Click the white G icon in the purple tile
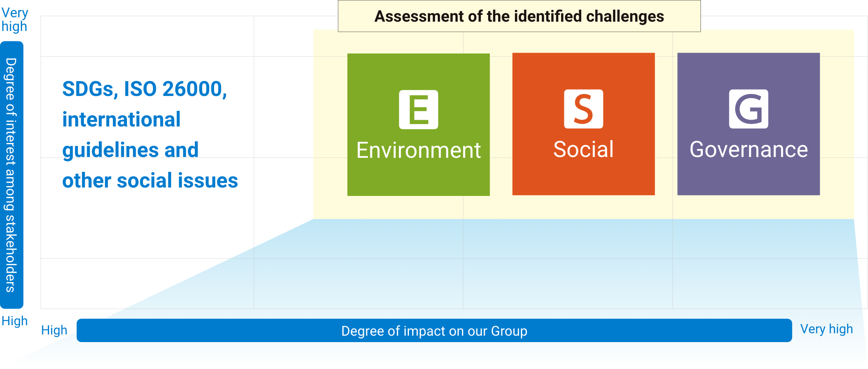868x369 pixels. coord(749,109)
